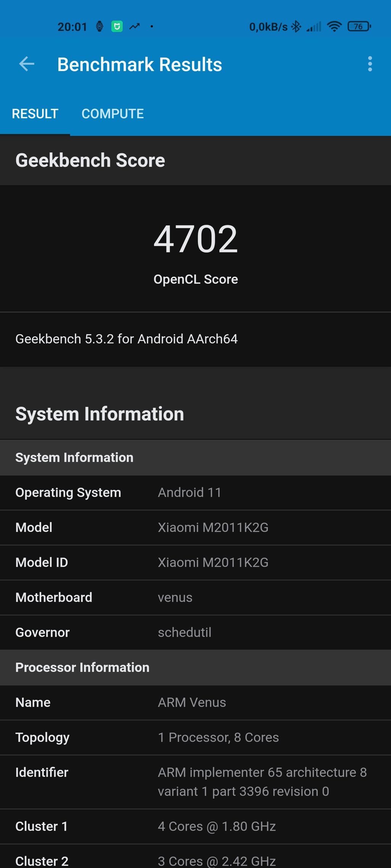Tap the Identifier ARM implementer row
Image resolution: width=391 pixels, height=868 pixels.
pos(195,782)
